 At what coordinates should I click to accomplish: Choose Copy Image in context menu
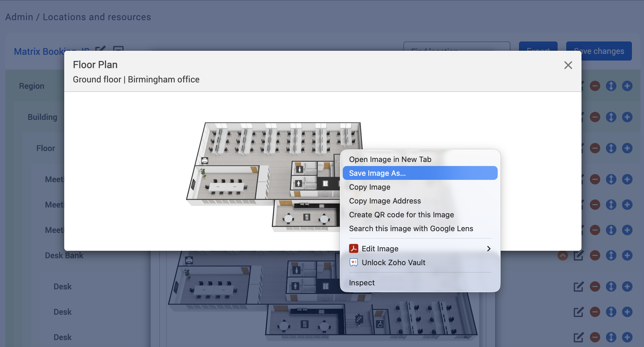[x=420, y=187]
